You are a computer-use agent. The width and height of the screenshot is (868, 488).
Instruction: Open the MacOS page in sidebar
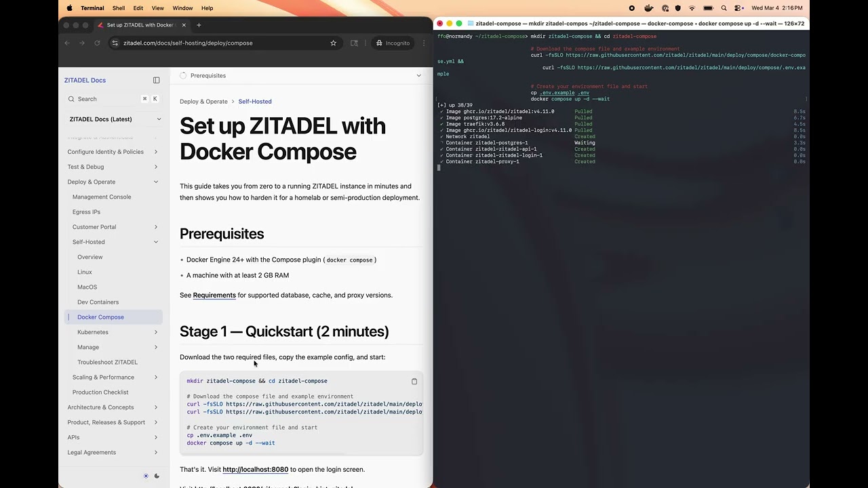(x=87, y=287)
